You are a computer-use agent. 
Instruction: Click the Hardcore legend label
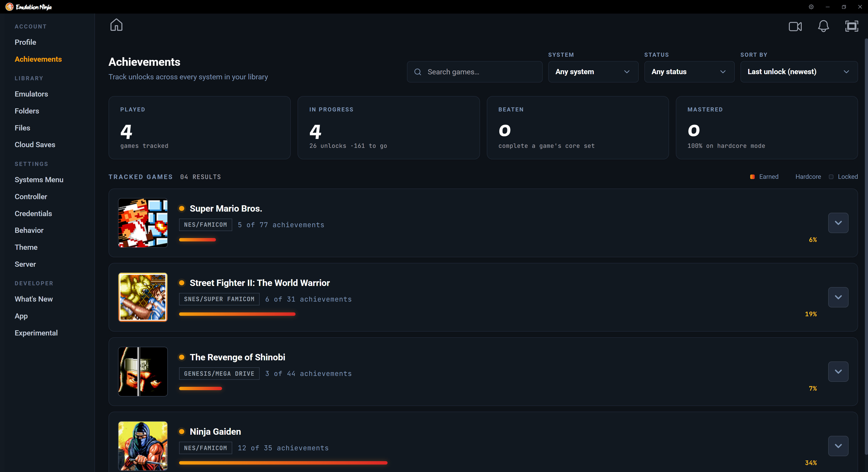pyautogui.click(x=808, y=177)
